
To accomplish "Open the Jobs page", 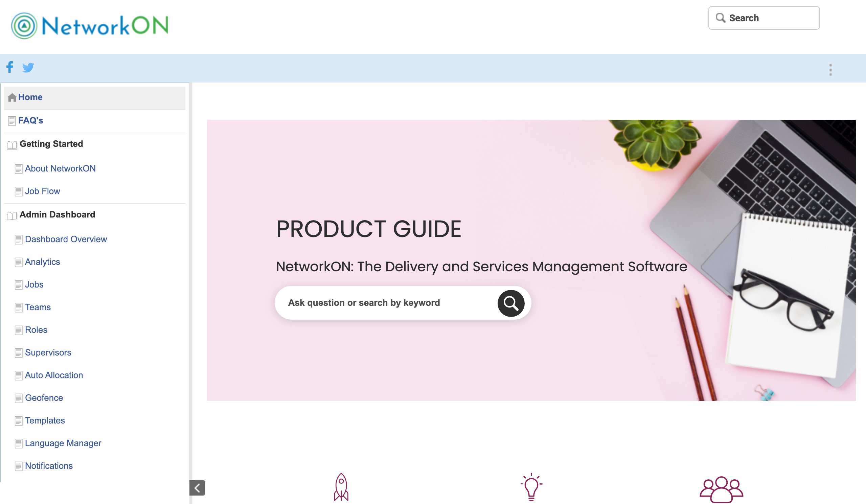I will coord(35,285).
